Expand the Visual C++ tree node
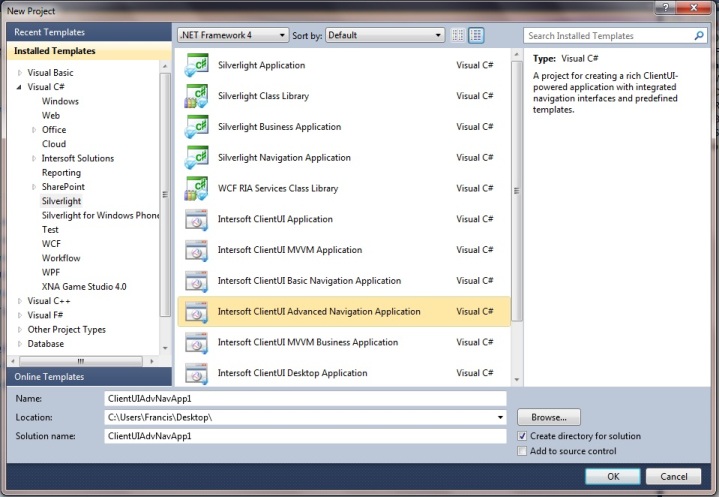 coord(20,301)
